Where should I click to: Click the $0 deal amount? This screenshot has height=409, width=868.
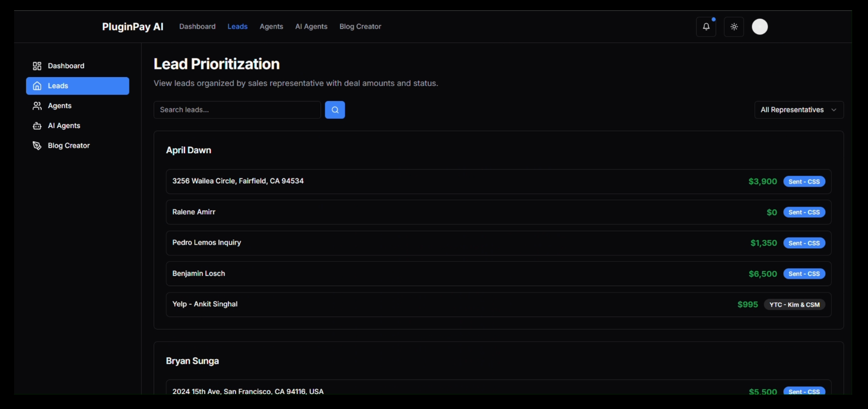(772, 212)
